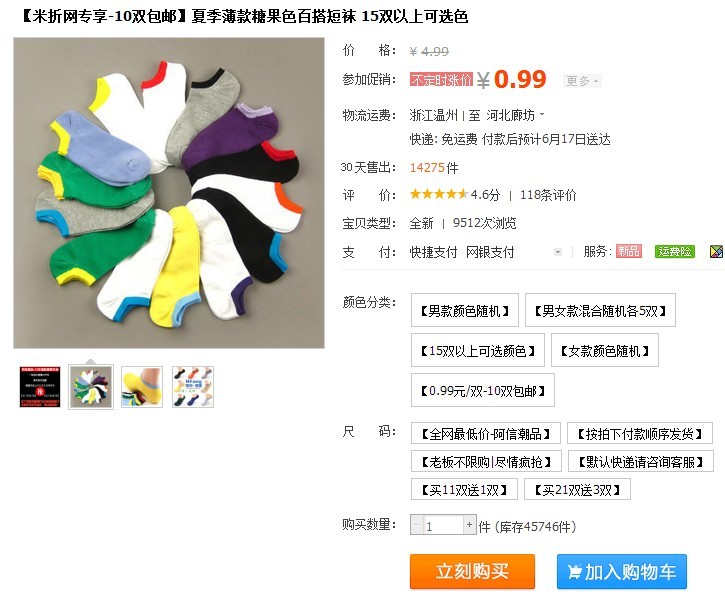View the yellow sock on foot thumbnail
This screenshot has height=603, width=725.
click(x=142, y=387)
